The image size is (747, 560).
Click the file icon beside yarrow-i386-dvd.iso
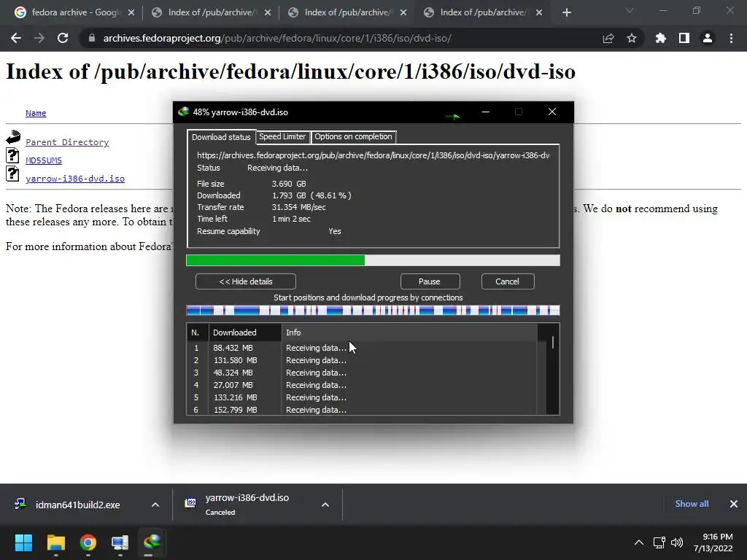pos(13,174)
